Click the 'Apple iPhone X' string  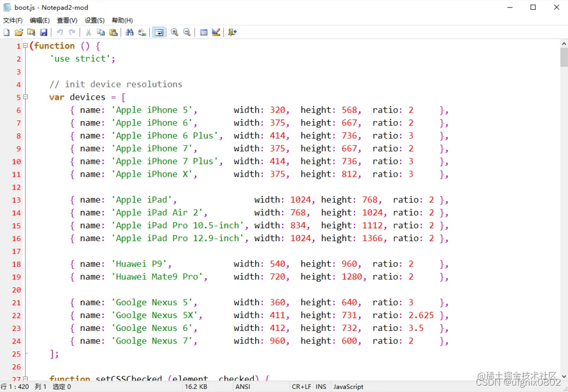[152, 174]
